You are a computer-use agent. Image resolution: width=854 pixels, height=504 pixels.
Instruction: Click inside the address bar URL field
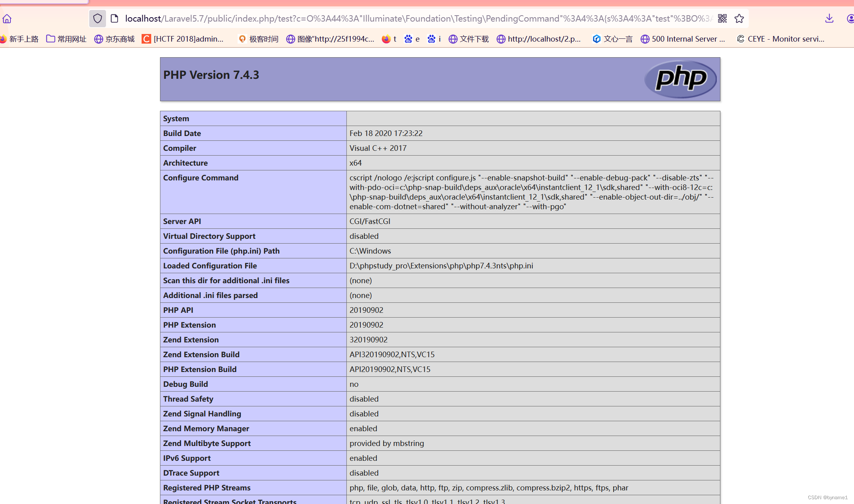coord(400,18)
